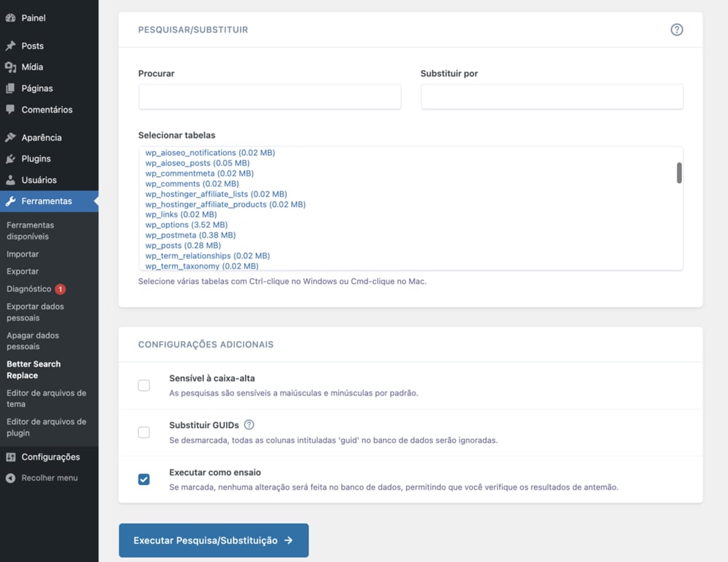This screenshot has width=728, height=562.
Task: Open Configurações in the sidebar
Action: pyautogui.click(x=49, y=457)
